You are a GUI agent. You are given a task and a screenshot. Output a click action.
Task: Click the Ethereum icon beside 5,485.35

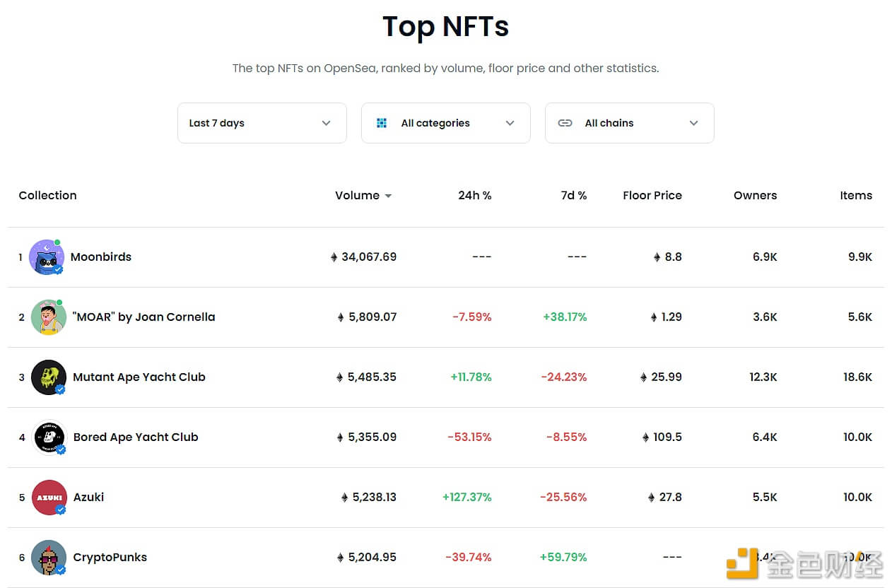coord(340,377)
